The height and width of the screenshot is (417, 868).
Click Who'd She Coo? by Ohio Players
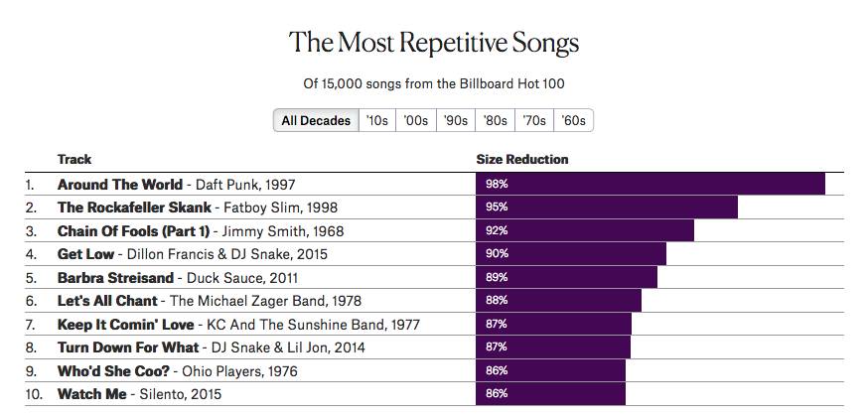click(112, 371)
